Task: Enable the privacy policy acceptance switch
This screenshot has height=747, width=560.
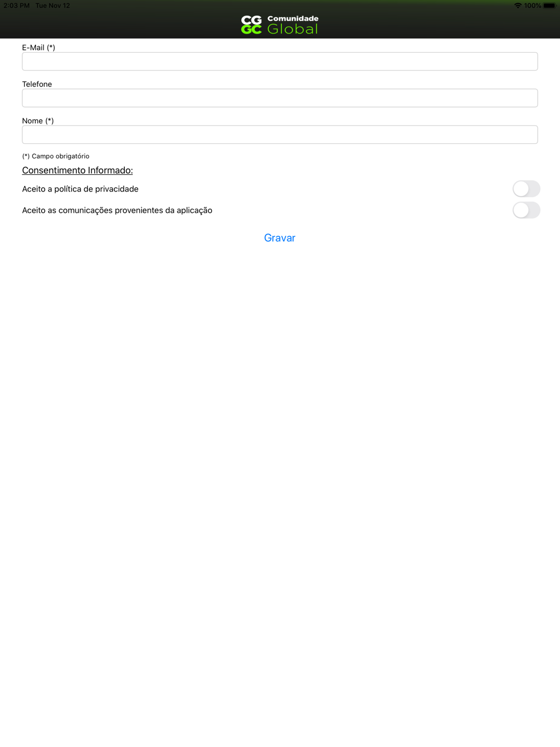Action: (526, 189)
